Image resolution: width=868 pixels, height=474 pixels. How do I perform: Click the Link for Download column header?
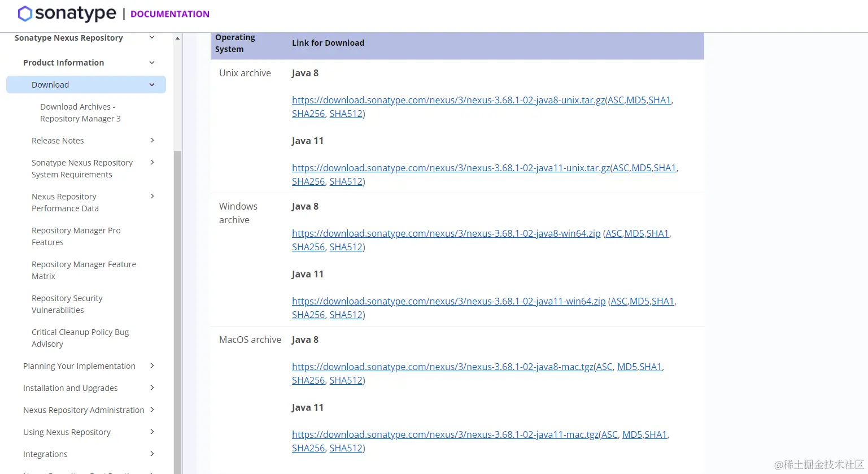click(x=328, y=43)
